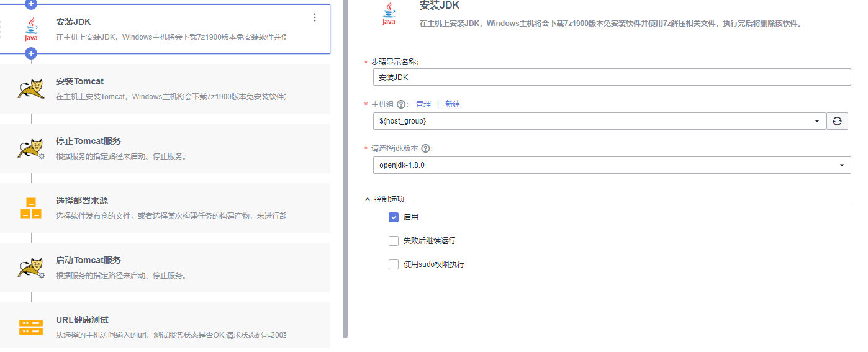Click the server icon in URL健康测试 step
Viewport: 868px width, 352px height.
[x=30, y=327]
